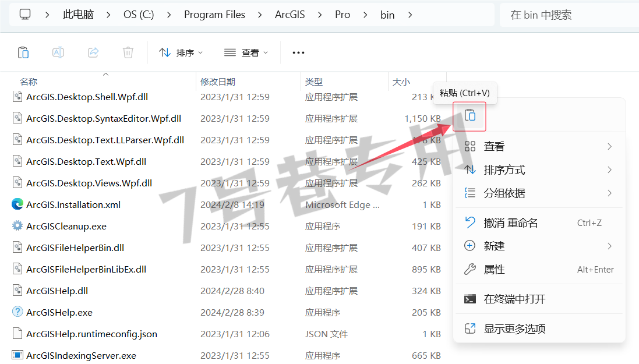Click the rename icon in the toolbar

pyautogui.click(x=58, y=52)
